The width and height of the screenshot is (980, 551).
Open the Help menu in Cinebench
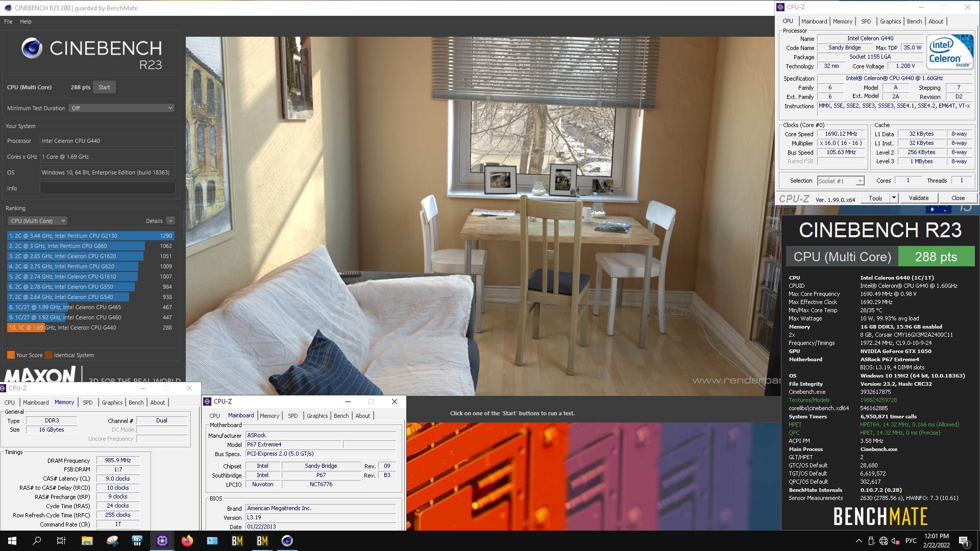(x=26, y=21)
